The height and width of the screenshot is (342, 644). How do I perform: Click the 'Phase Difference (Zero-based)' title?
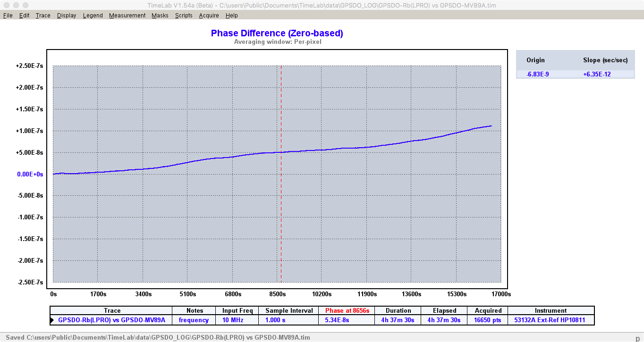tap(277, 33)
